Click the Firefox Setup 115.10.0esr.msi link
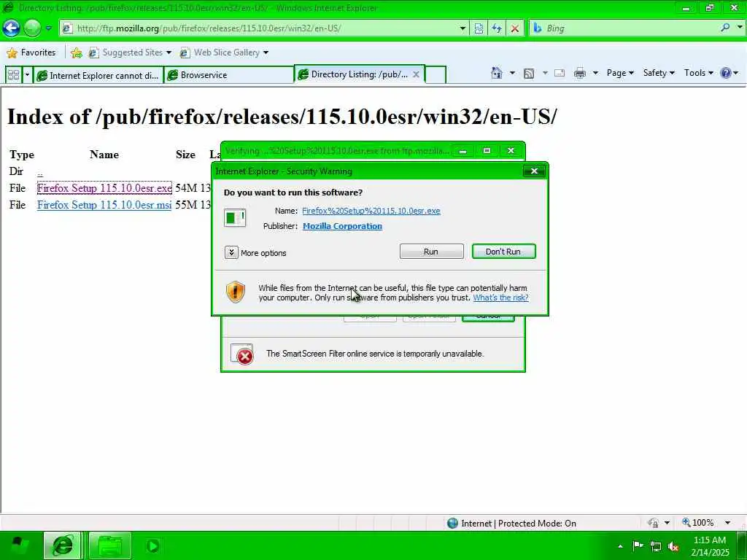Image resolution: width=747 pixels, height=560 pixels. click(104, 205)
